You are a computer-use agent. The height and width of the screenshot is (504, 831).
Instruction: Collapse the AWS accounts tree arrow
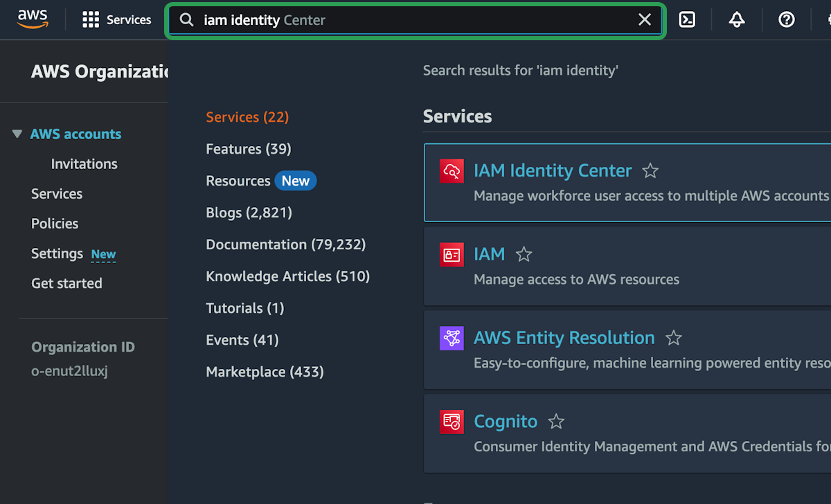pyautogui.click(x=17, y=134)
